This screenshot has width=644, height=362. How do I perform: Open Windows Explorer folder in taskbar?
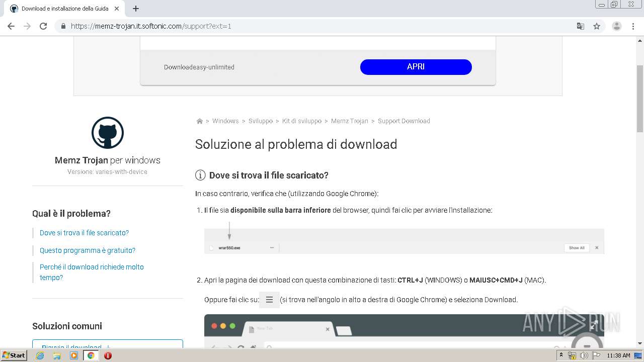(57, 355)
